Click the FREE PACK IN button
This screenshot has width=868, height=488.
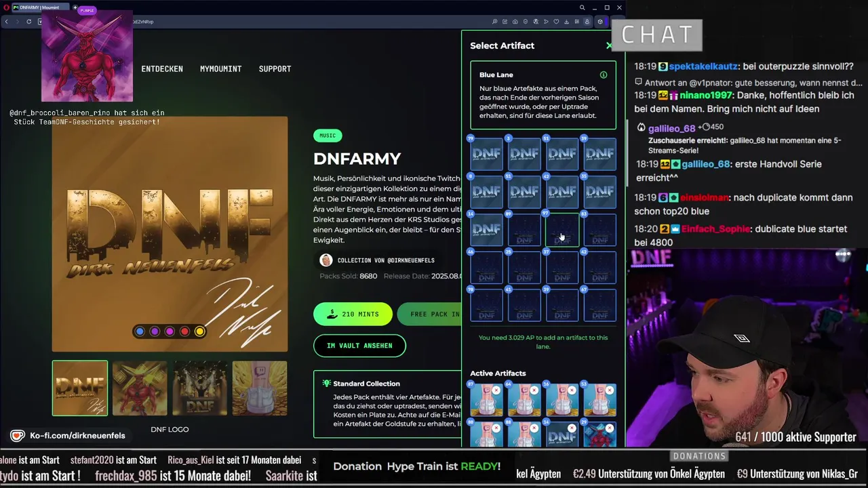pyautogui.click(x=429, y=314)
